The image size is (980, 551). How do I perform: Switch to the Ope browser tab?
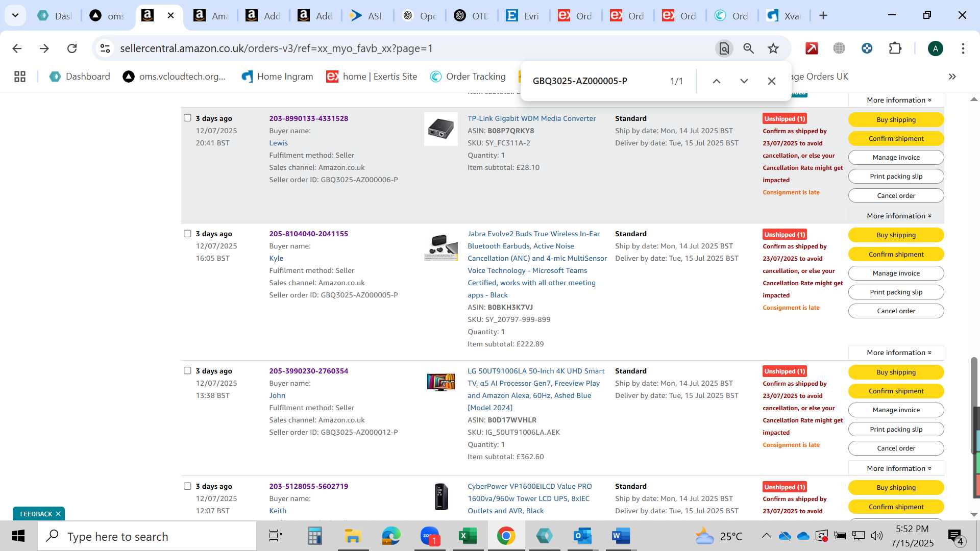[419, 16]
